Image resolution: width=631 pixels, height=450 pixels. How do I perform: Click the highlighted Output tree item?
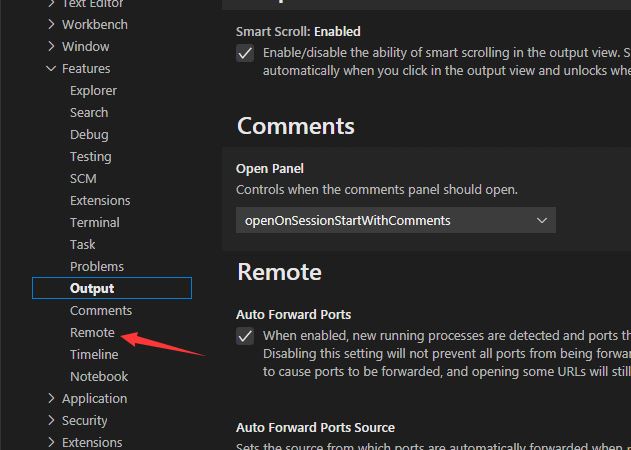(112, 288)
